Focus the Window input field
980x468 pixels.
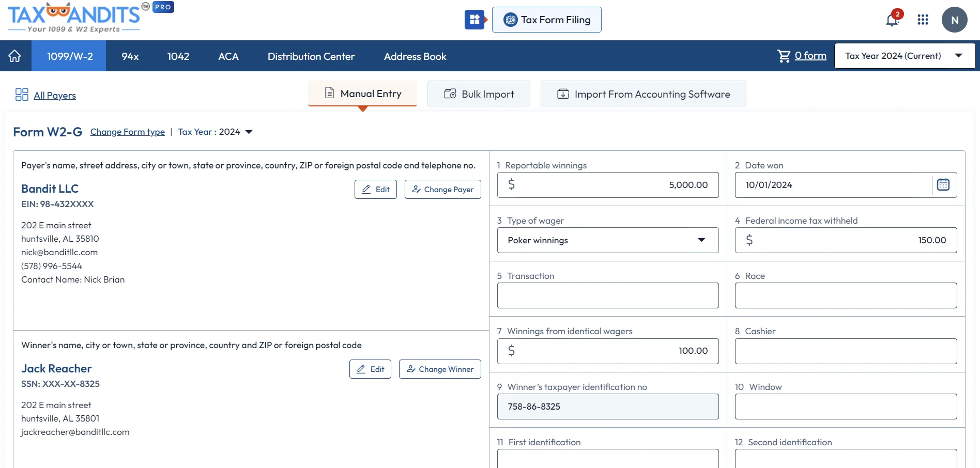846,407
